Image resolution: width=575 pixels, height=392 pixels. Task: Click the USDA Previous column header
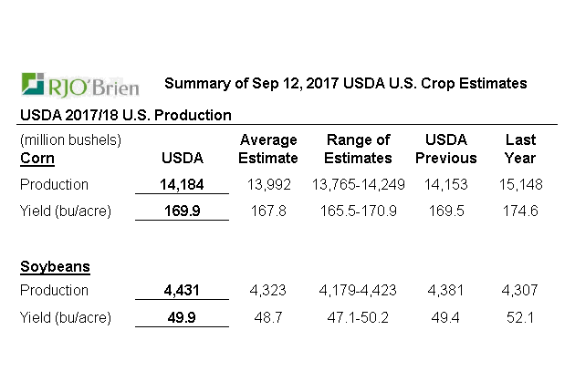point(446,149)
